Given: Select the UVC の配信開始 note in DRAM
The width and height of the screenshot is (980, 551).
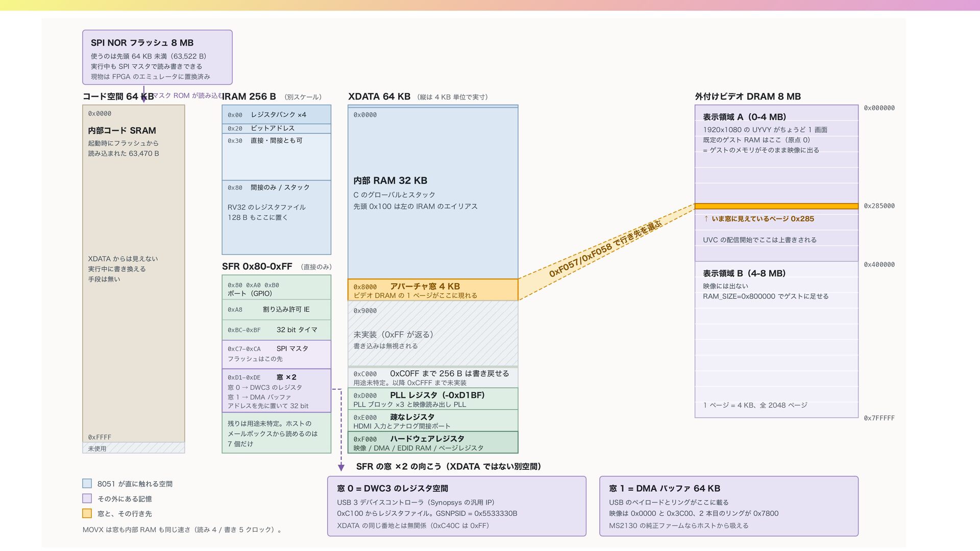Looking at the screenshot, I should [759, 240].
